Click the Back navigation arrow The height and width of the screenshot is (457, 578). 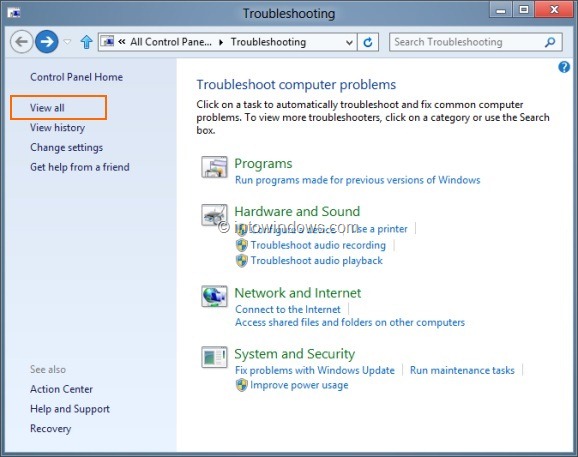[x=21, y=42]
